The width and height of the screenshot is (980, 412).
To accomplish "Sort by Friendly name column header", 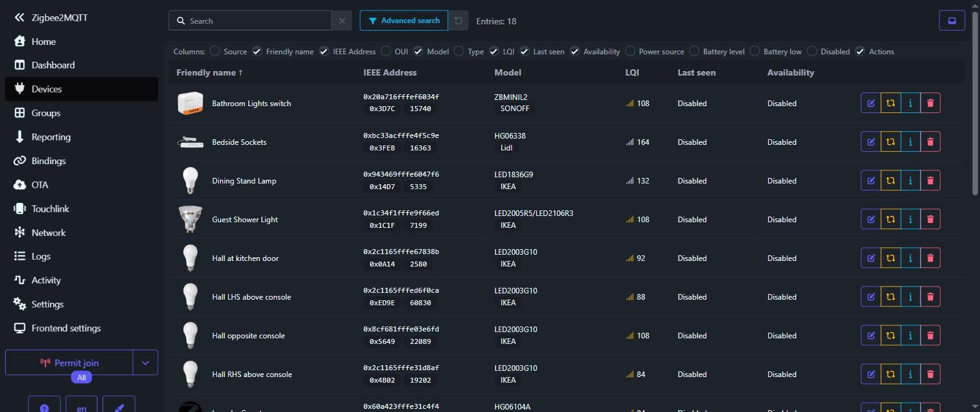I will (x=209, y=72).
